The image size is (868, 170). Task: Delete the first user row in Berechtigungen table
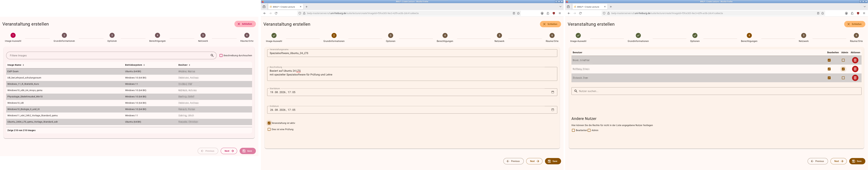pos(855,60)
